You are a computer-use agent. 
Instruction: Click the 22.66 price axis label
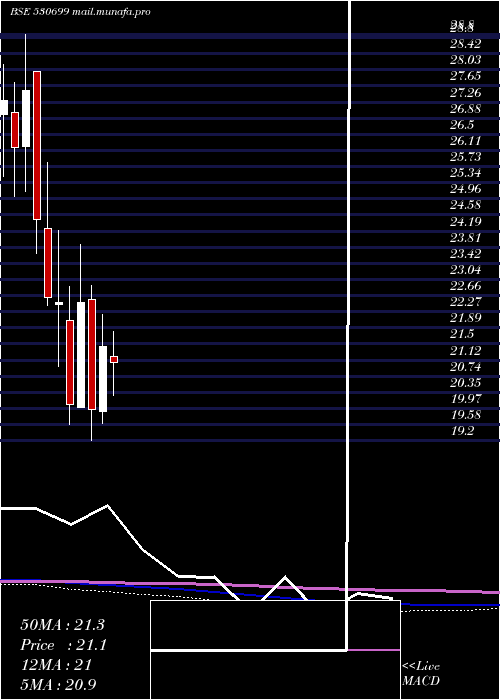466,286
